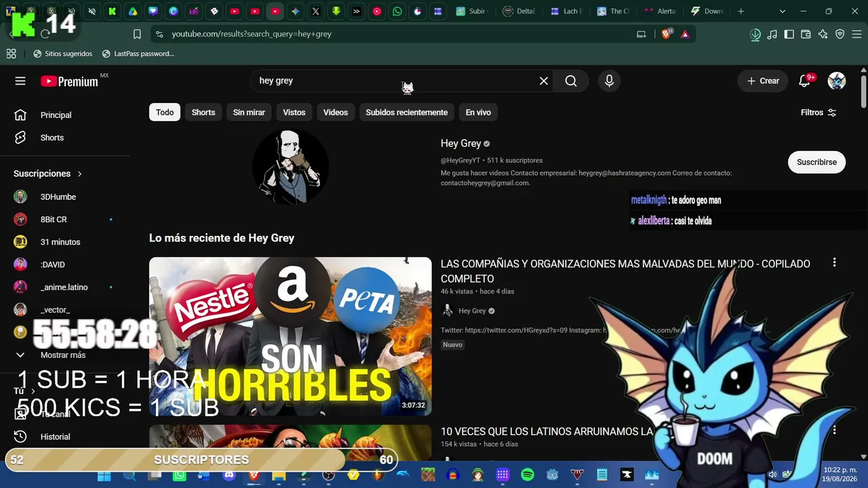Screen dimensions: 868x488
Task: Open browser downloads arrow icon
Action: coord(755,35)
